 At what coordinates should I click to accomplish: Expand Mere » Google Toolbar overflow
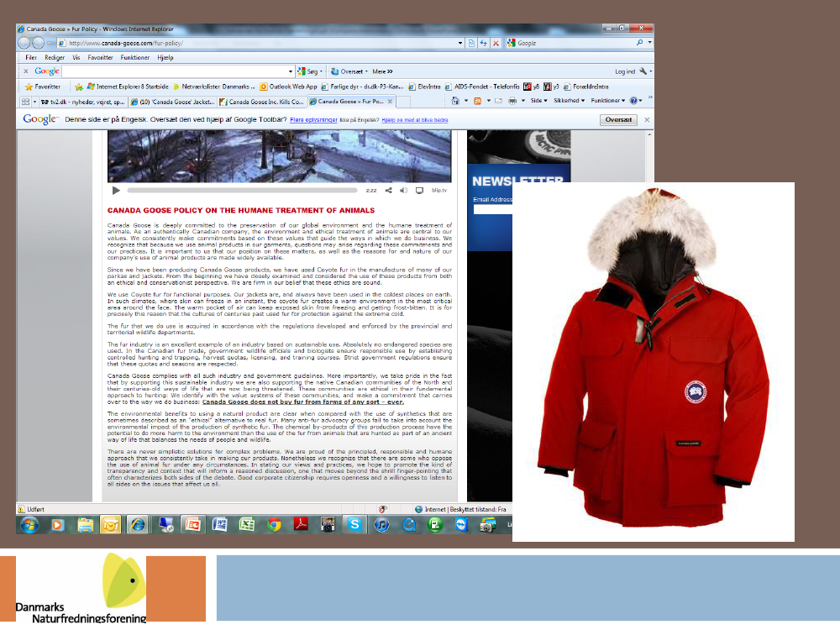(382, 71)
